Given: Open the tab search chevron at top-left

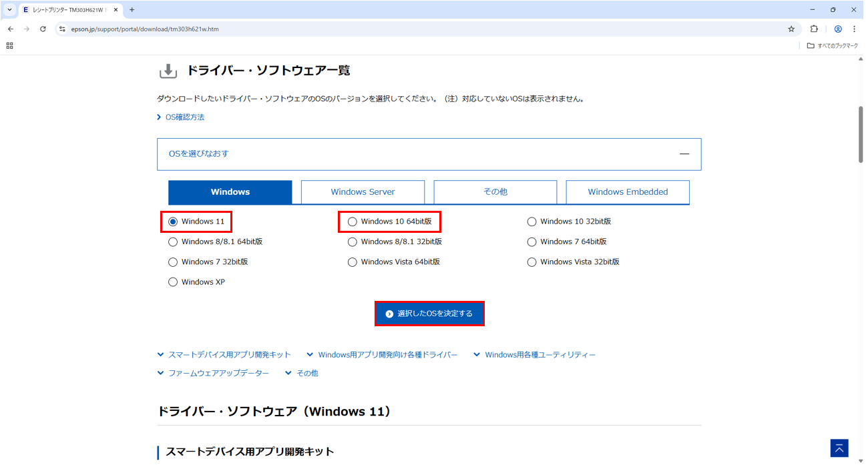Looking at the screenshot, I should point(9,10).
